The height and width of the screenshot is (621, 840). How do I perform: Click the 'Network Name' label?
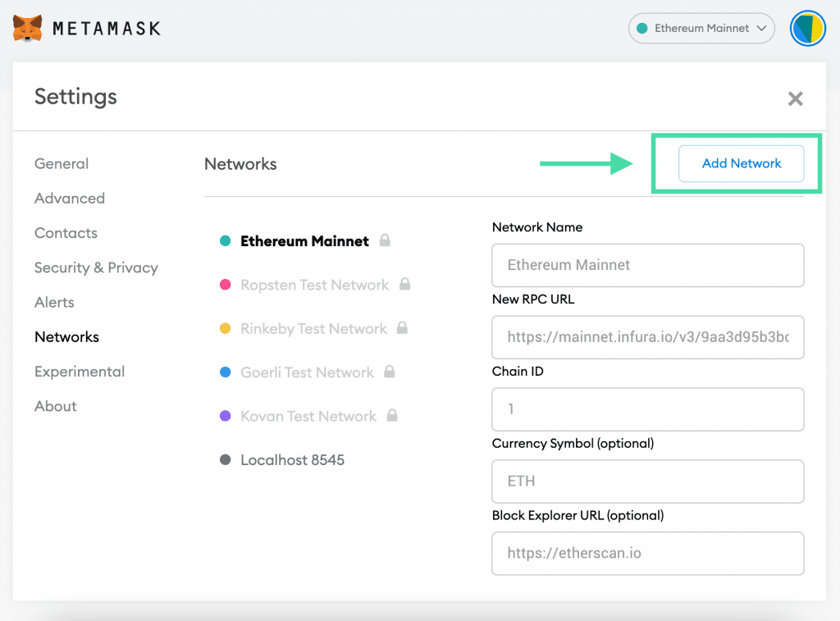tap(537, 227)
